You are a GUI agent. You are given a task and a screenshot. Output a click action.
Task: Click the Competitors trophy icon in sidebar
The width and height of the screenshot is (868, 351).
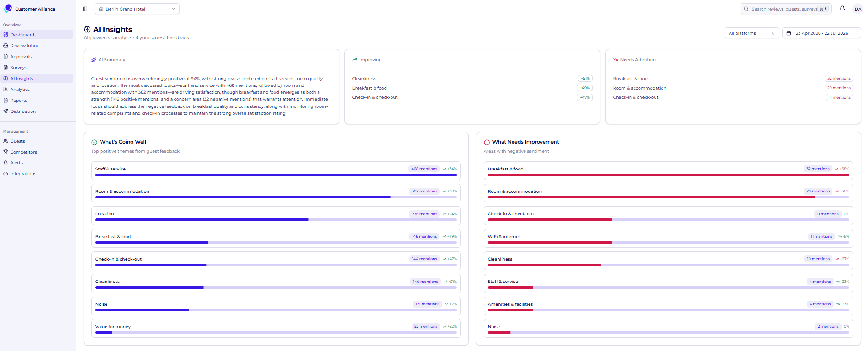5,152
